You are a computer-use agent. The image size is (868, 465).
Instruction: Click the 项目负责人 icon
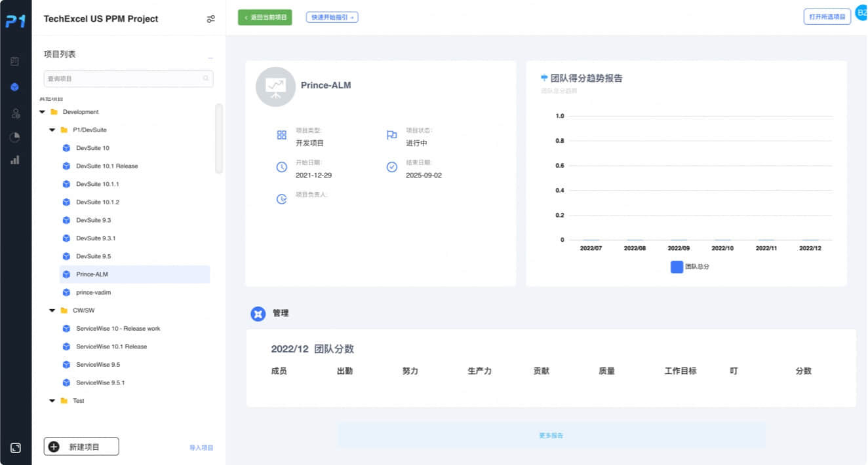coord(282,198)
